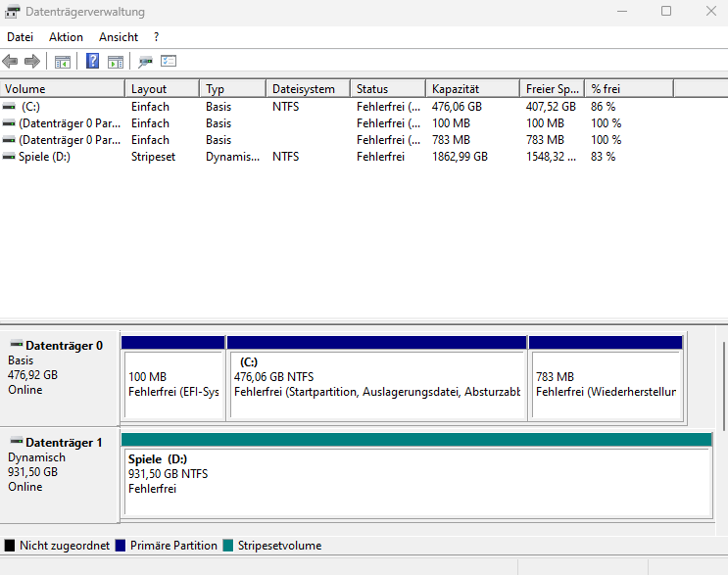Sort by the Dateisystem column header

[x=309, y=88]
